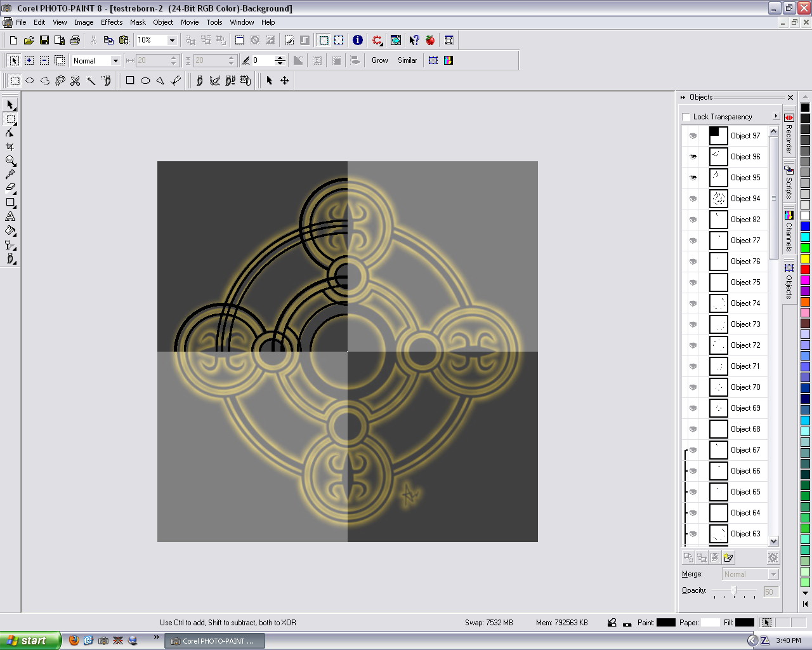This screenshot has width=812, height=650.
Task: Paste using the clipboard icon
Action: click(124, 40)
